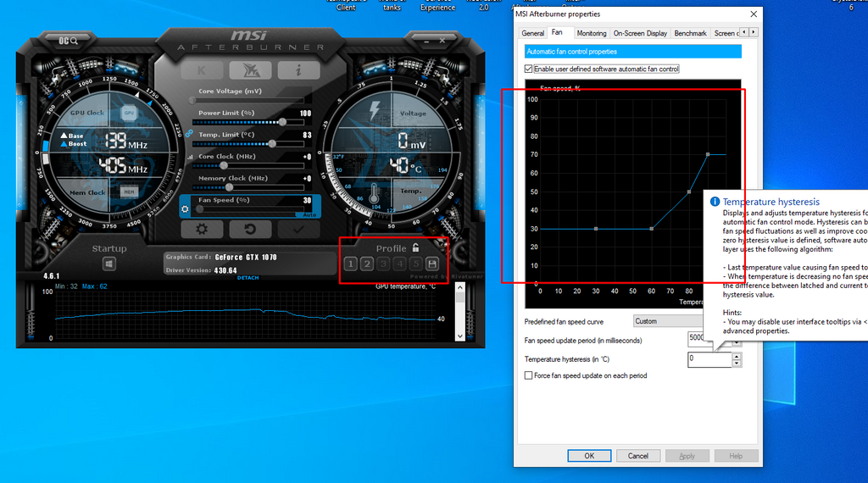Open the OC Scanner button in Afterburner

68,41
